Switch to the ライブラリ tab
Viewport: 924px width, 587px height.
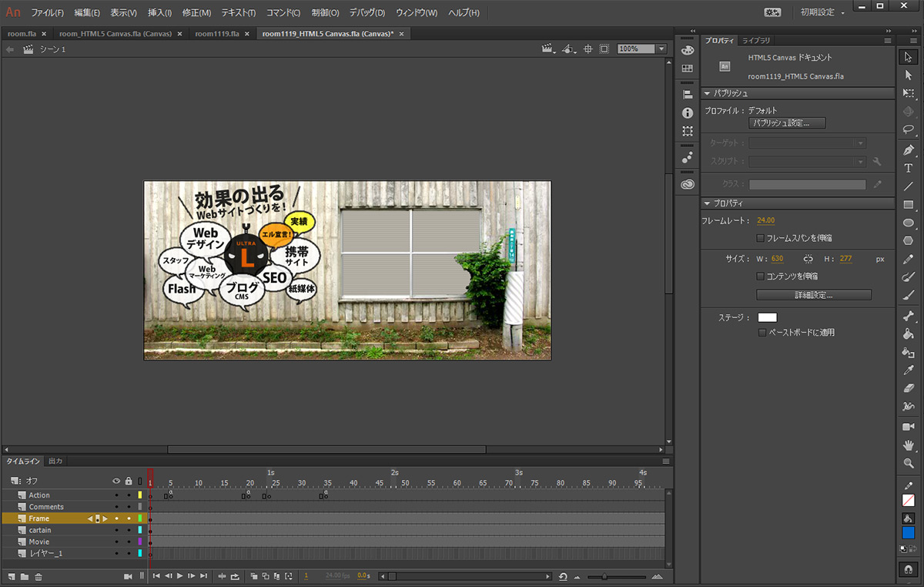[x=756, y=40]
